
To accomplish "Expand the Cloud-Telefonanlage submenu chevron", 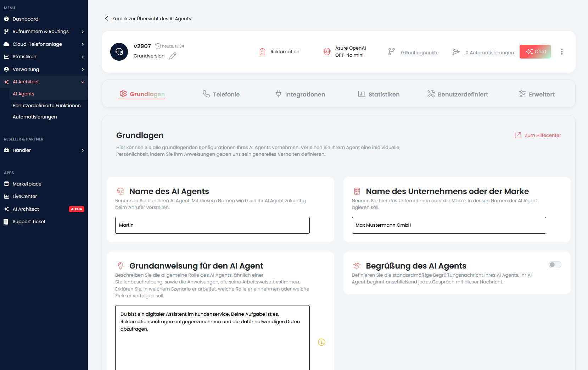I will pyautogui.click(x=83, y=44).
